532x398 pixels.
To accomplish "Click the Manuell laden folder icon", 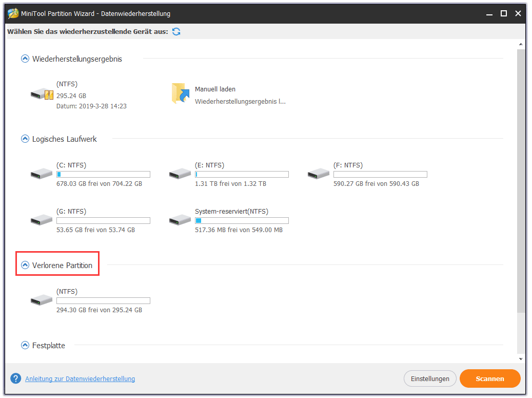I will [x=180, y=93].
